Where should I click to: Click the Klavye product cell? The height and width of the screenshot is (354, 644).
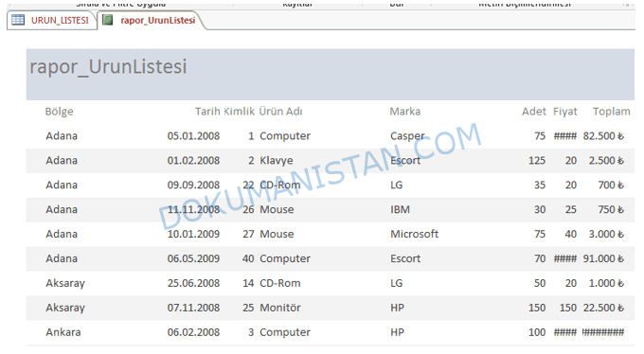(x=277, y=161)
